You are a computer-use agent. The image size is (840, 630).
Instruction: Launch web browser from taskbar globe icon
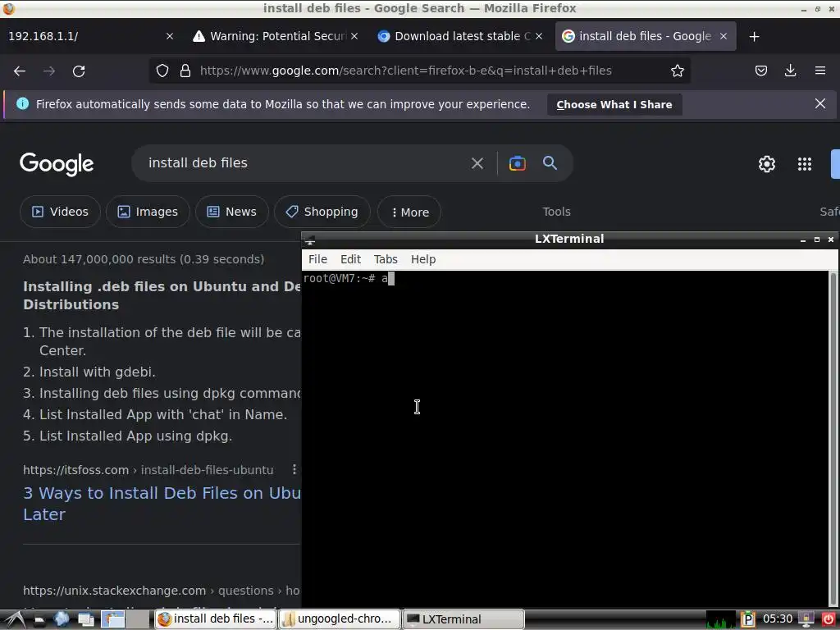pos(62,619)
